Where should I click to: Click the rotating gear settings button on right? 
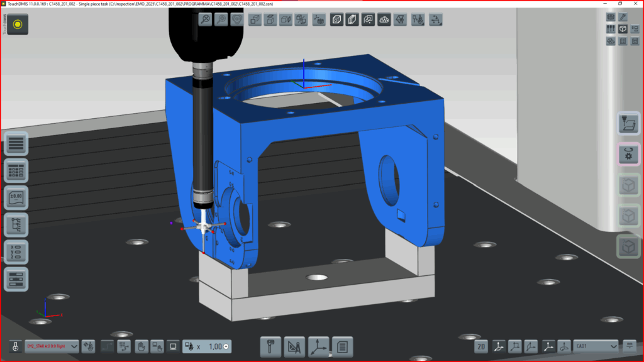[x=629, y=155]
